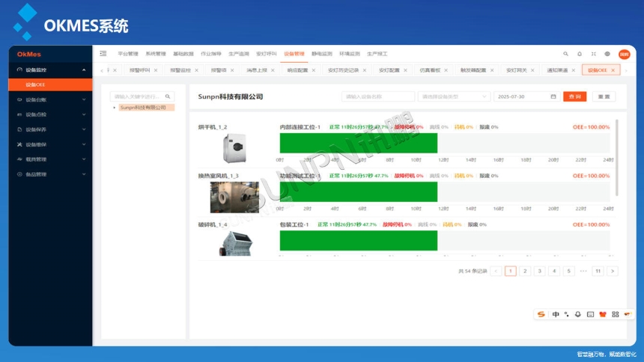Switch to the 仿真看板 tab
This screenshot has width=644, height=362.
pyautogui.click(x=430, y=70)
